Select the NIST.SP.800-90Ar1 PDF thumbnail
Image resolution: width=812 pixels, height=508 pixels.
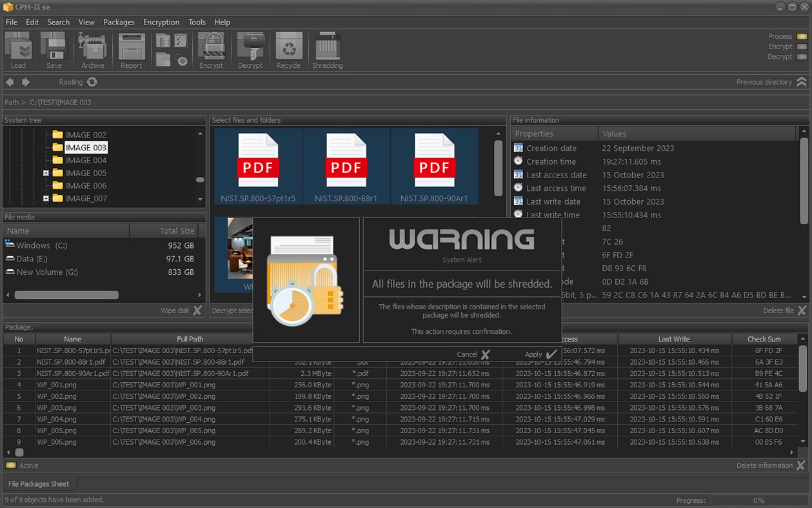click(434, 167)
